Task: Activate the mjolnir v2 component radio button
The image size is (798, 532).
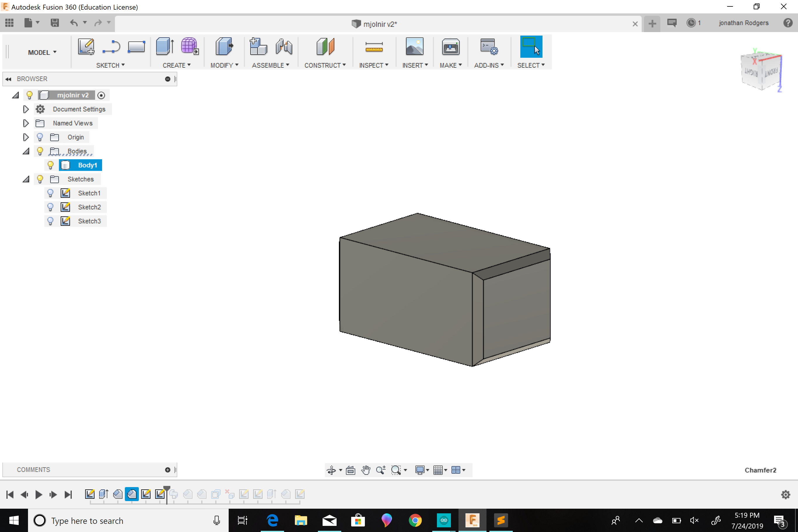Action: pyautogui.click(x=101, y=95)
